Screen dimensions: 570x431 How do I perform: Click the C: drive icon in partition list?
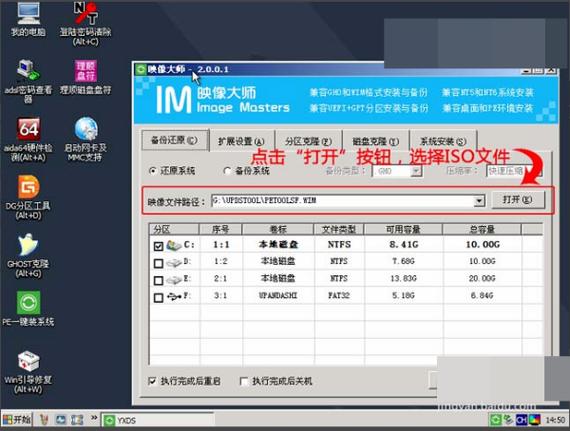(x=174, y=245)
